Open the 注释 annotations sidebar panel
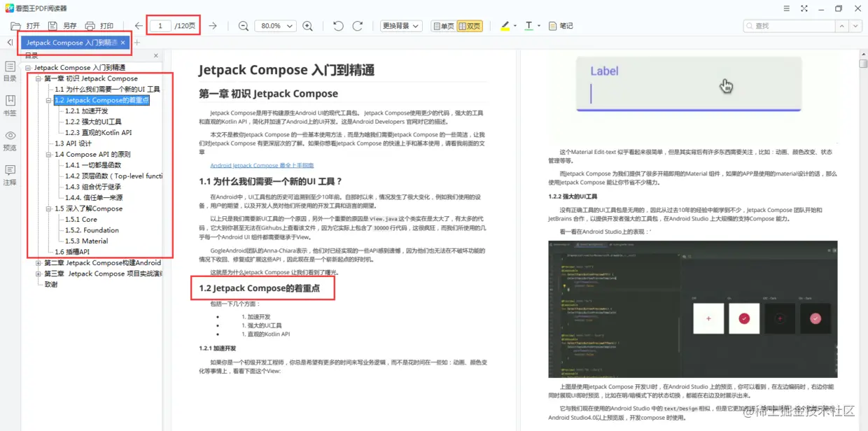Viewport: 868px width, 431px height. pos(10,176)
